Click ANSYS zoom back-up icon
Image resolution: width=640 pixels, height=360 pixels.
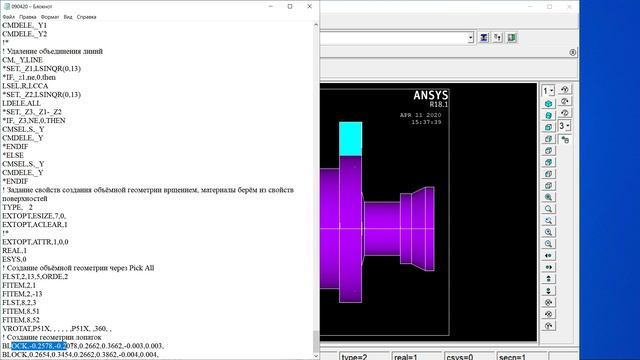coord(548,221)
